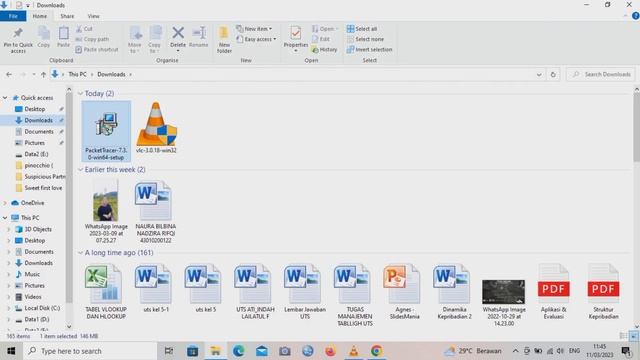This screenshot has width=640, height=360.
Task: Click Task View taskbar icon
Action: [169, 351]
